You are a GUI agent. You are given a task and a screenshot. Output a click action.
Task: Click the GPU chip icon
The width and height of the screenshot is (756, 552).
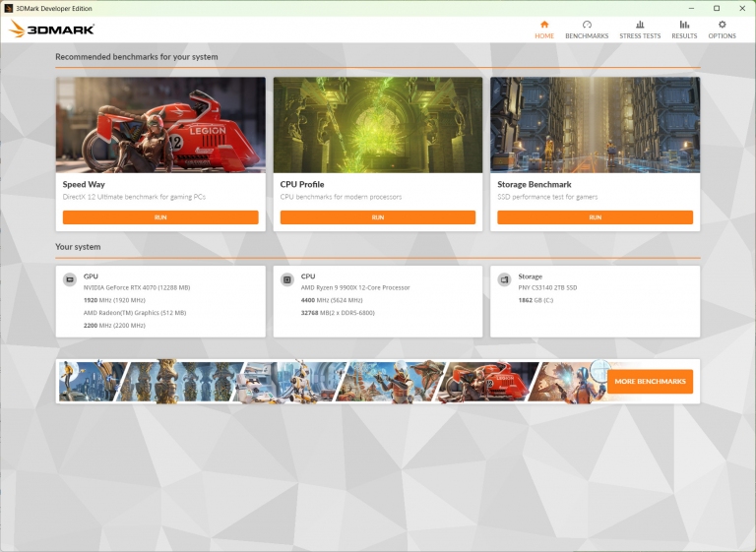pyautogui.click(x=70, y=279)
